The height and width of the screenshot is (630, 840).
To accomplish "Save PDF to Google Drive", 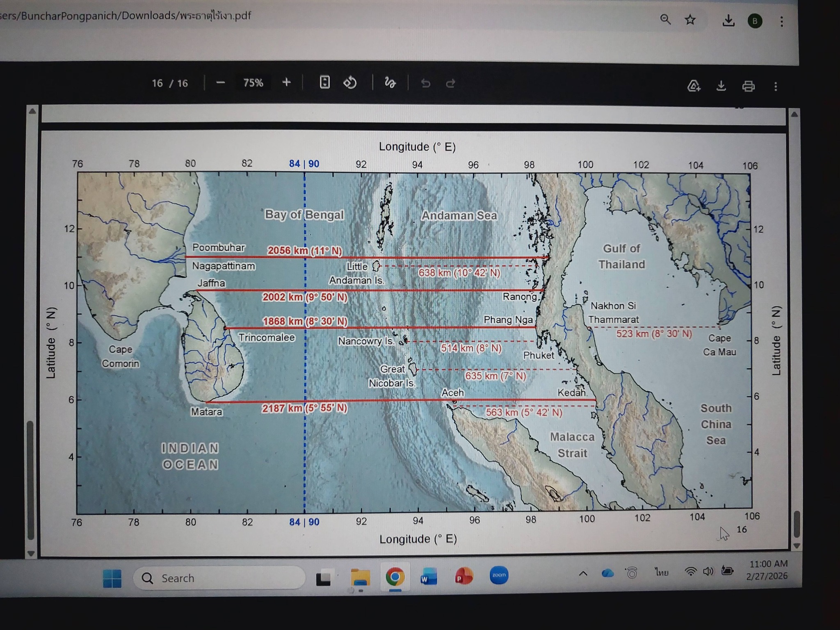I will pyautogui.click(x=694, y=86).
